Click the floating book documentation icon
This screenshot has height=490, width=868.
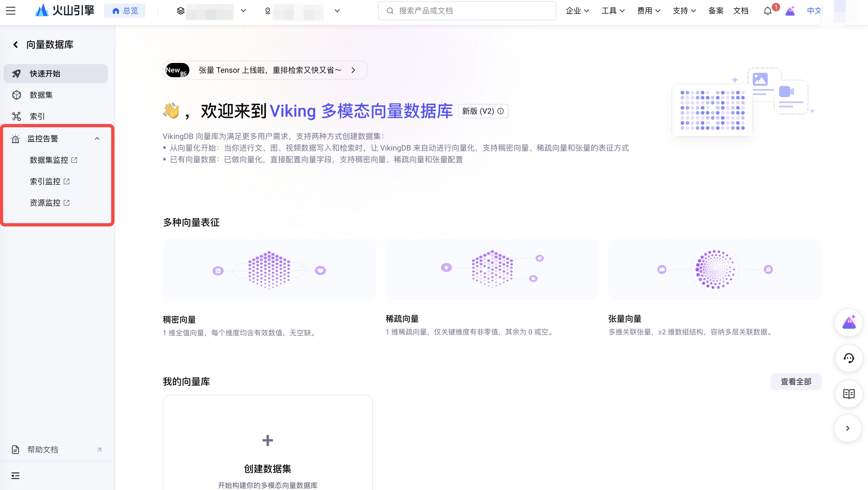(848, 393)
